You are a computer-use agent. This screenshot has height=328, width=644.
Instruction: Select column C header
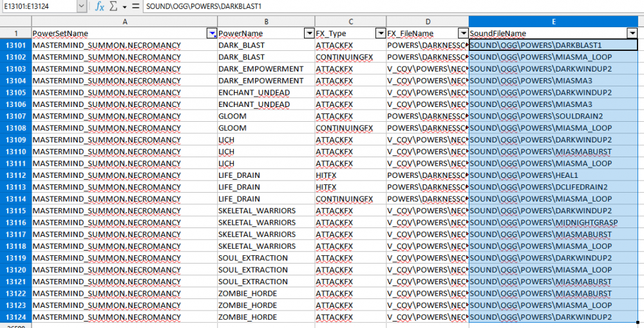pos(350,21)
